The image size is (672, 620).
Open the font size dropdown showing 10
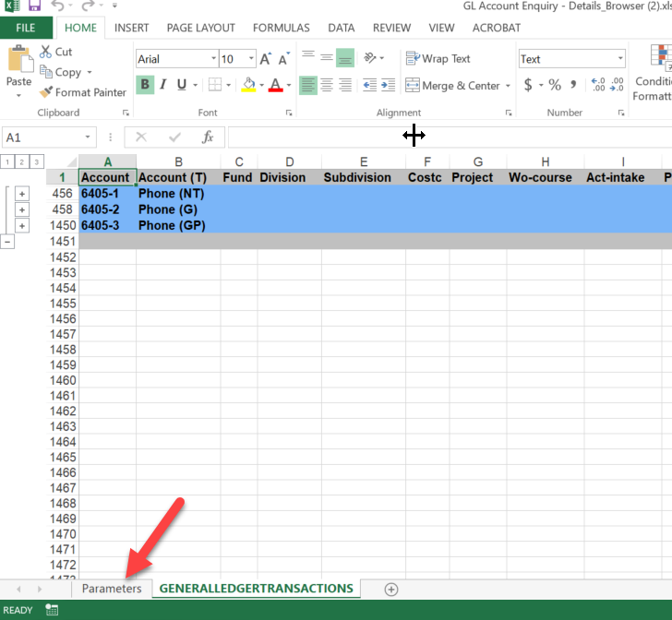[x=251, y=59]
